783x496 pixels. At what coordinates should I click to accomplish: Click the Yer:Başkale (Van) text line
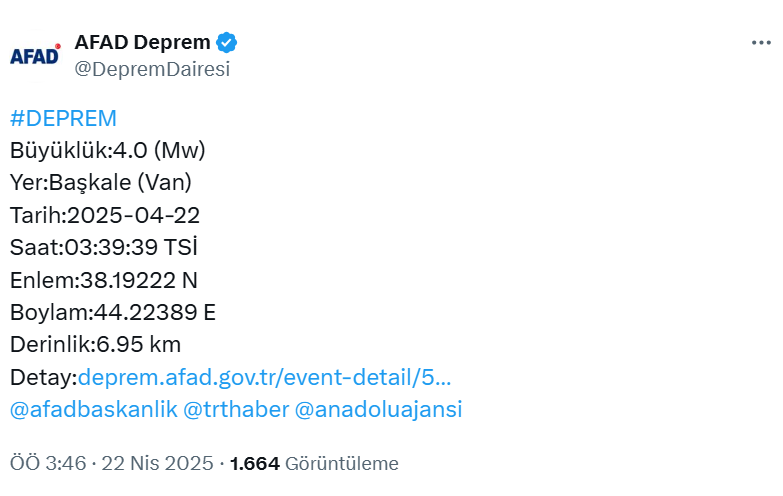click(x=101, y=183)
